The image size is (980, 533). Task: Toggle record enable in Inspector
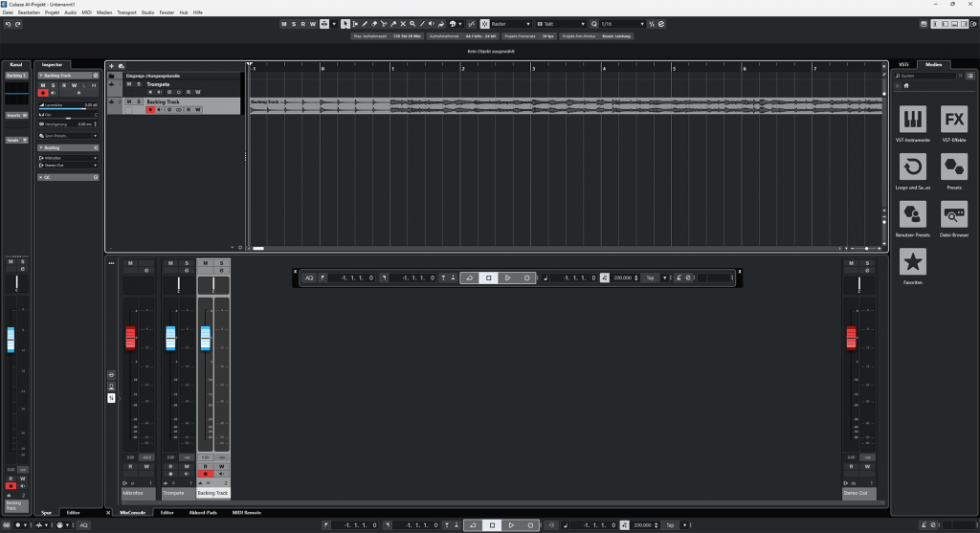(43, 93)
